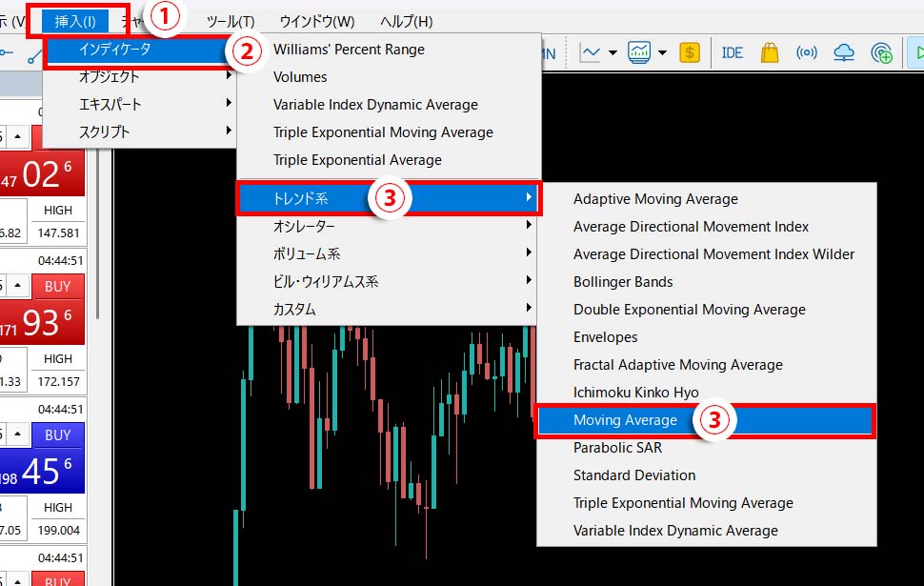Click the yellow dollar sign icon
This screenshot has width=924, height=586.
point(690,52)
